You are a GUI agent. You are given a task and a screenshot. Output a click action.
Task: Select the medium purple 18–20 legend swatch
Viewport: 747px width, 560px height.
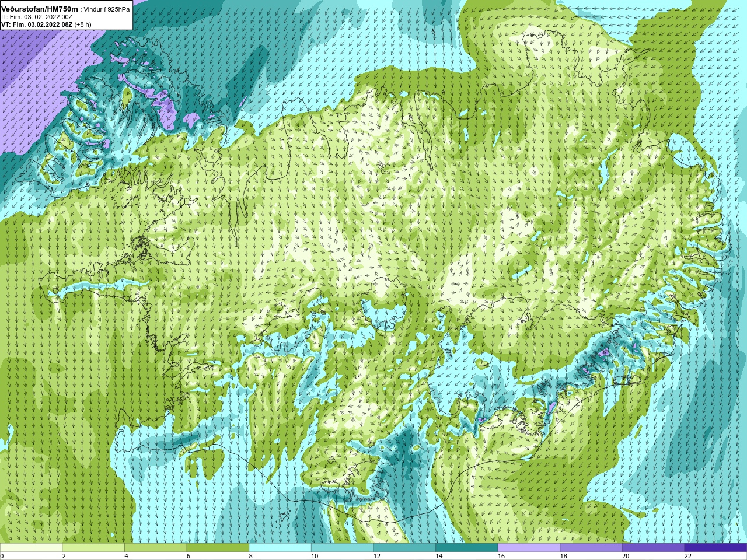tap(591, 548)
